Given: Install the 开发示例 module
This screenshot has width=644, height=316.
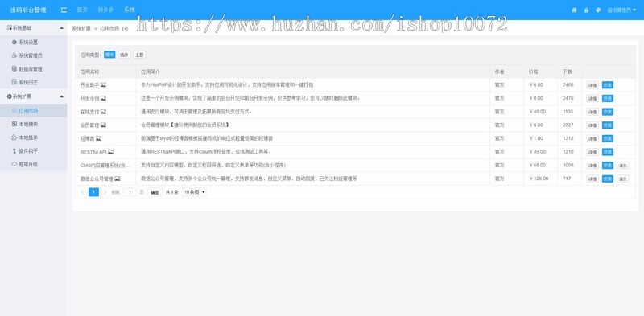Looking at the screenshot, I should (608, 98).
